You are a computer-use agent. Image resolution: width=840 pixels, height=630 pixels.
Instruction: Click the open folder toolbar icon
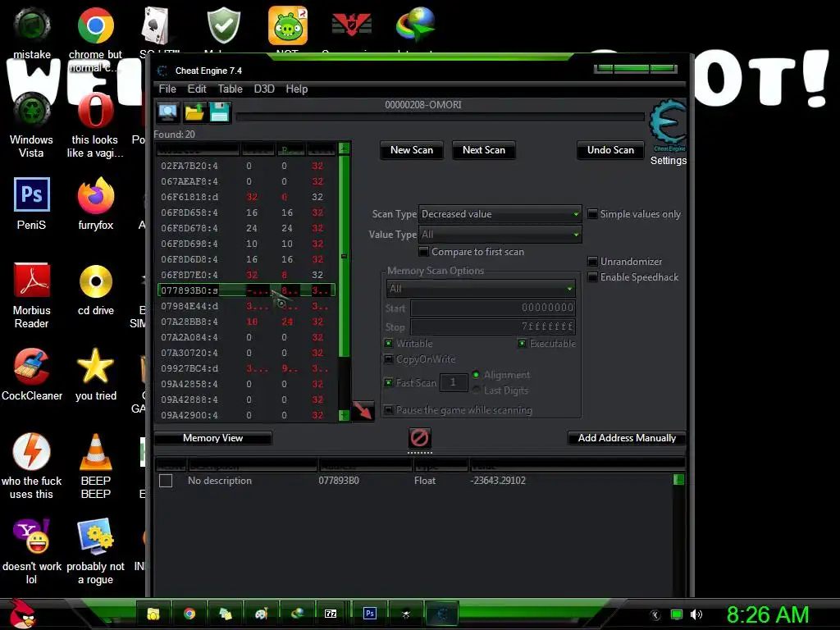pos(194,112)
